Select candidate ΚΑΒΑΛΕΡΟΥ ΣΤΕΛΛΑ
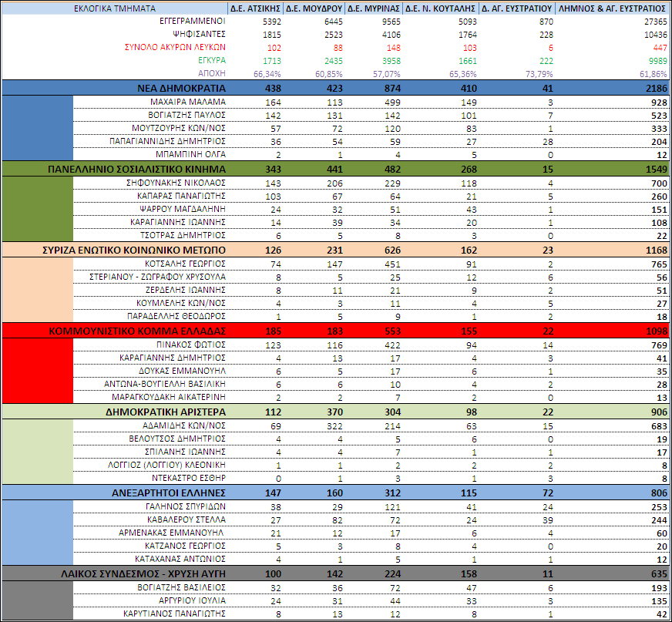672x622 pixels. tap(186, 519)
